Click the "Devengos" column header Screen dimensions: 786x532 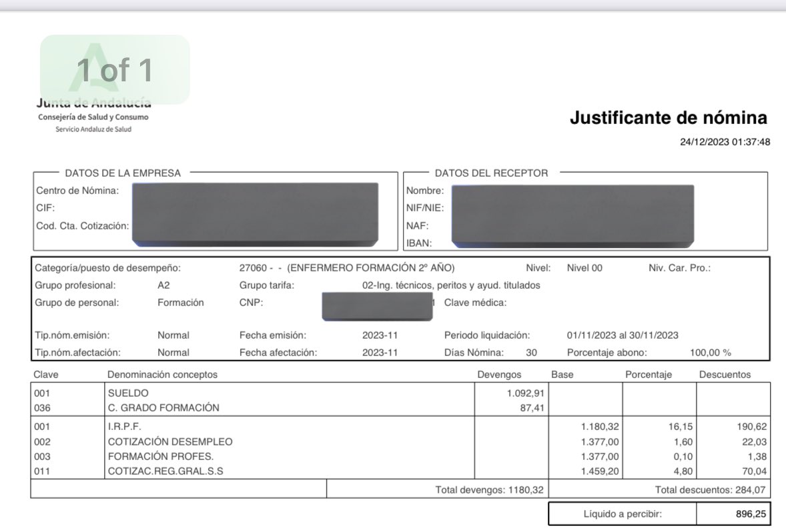[x=499, y=375]
